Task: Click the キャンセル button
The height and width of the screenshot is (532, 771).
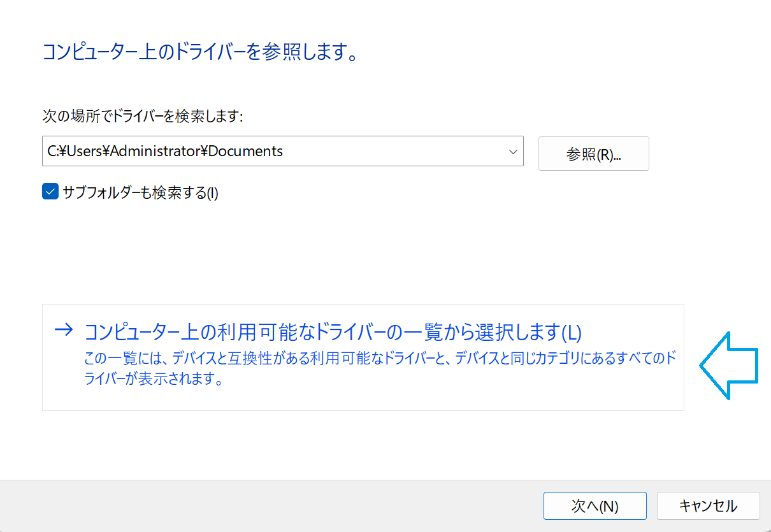Action: pos(708,506)
